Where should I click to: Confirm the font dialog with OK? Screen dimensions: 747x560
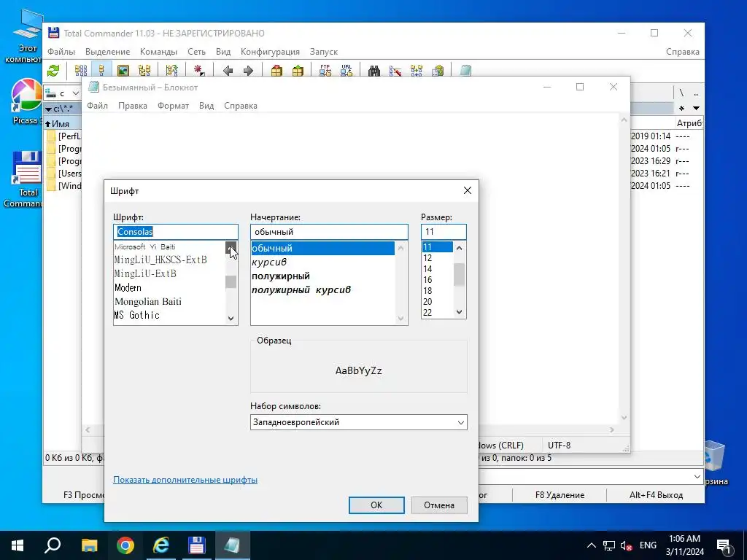pos(376,505)
